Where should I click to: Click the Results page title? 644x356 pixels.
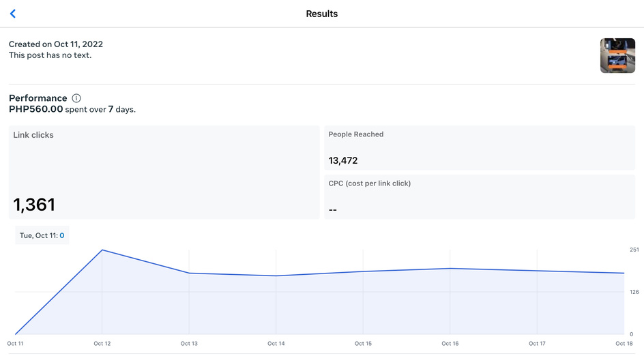[322, 14]
